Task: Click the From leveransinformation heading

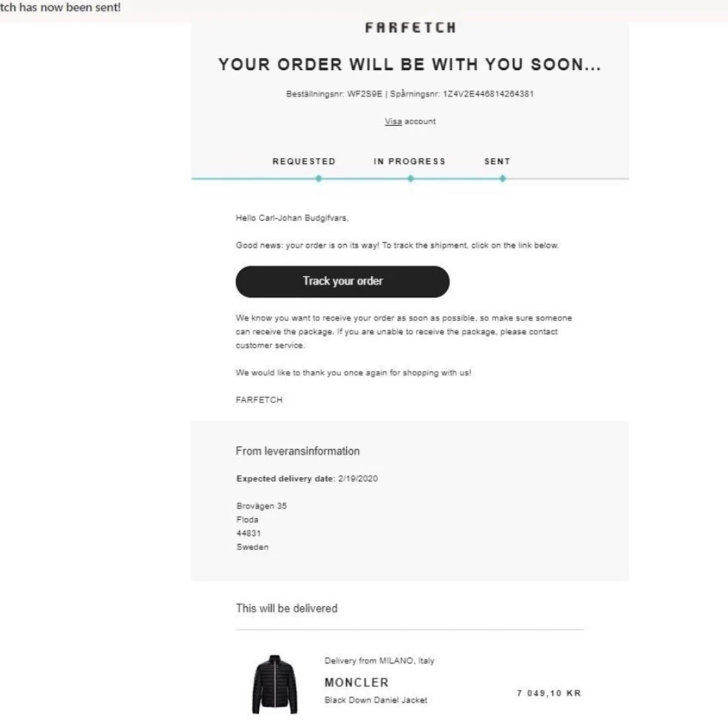Action: coord(298,451)
